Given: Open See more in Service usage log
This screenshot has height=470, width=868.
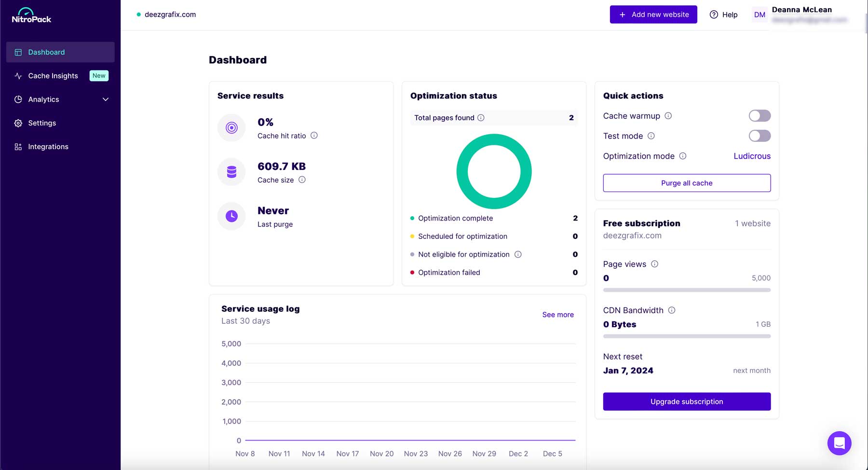Looking at the screenshot, I should coord(557,314).
